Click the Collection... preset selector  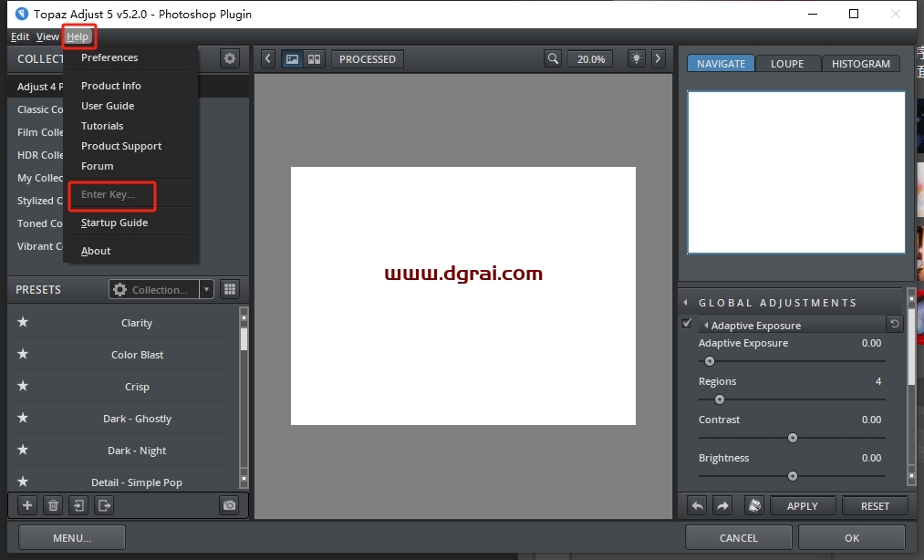click(154, 289)
